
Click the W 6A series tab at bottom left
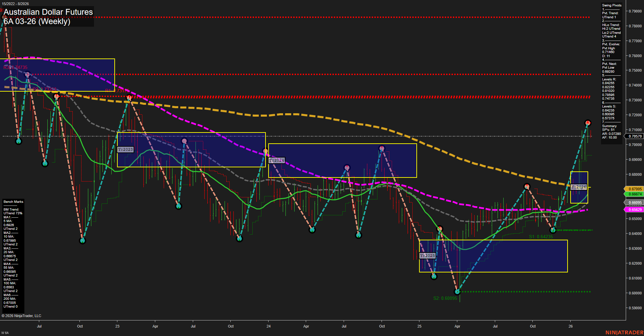pos(5,332)
